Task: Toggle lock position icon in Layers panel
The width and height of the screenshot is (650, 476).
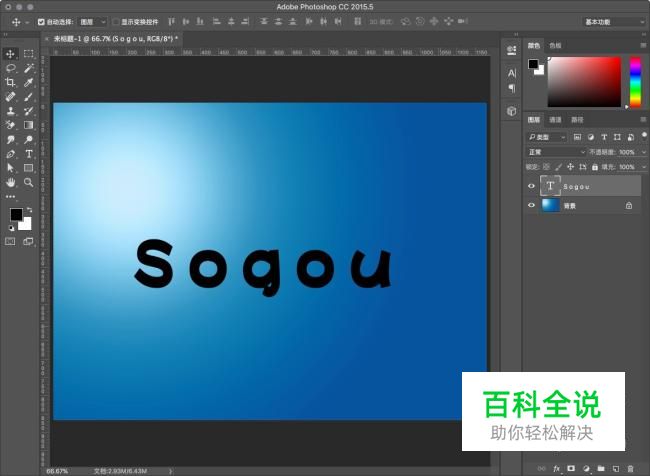Action: (x=570, y=167)
